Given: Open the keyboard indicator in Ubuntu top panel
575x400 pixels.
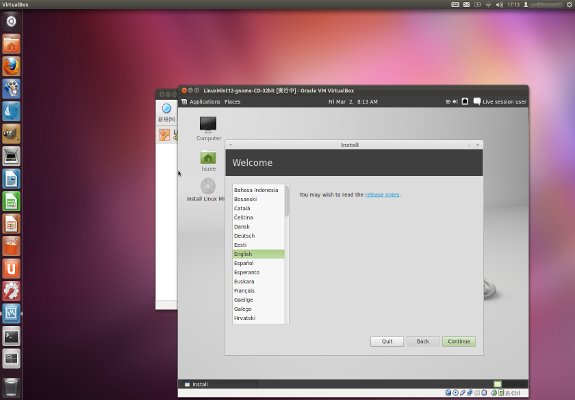Looking at the screenshot, I should [x=455, y=4].
